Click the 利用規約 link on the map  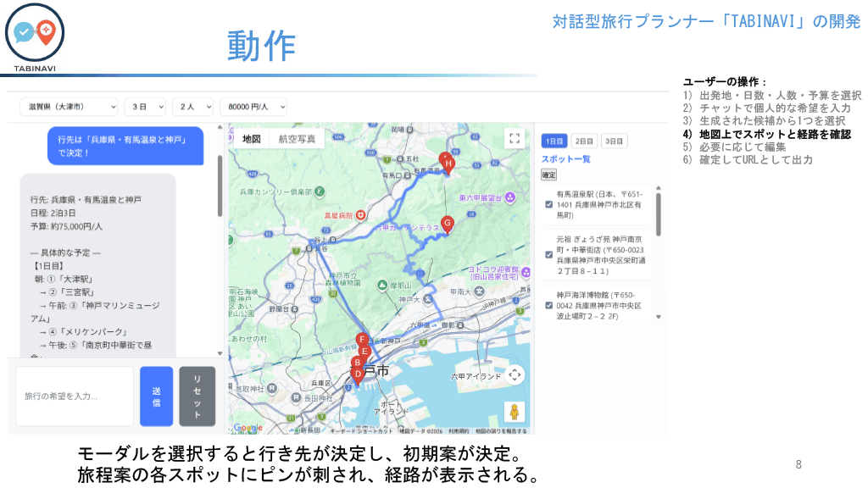tap(459, 430)
